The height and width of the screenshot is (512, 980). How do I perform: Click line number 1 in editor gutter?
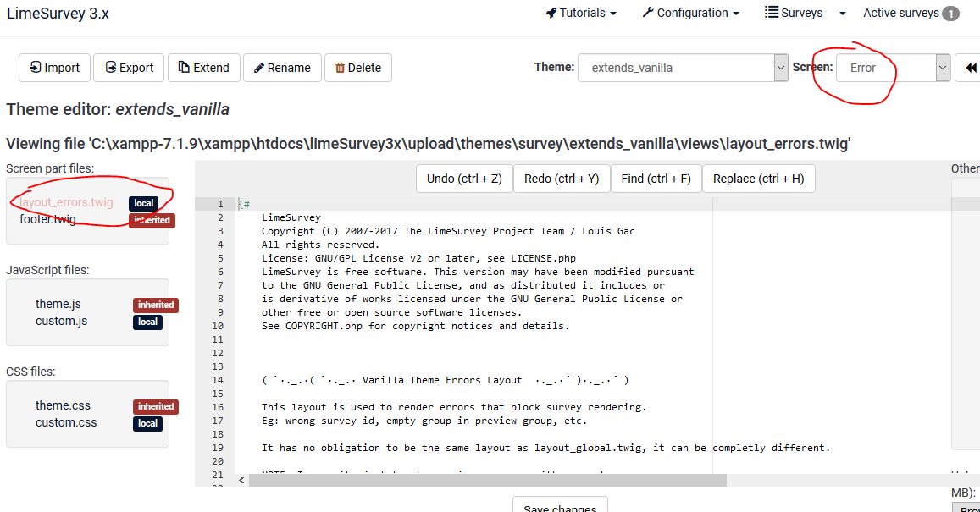[220, 204]
